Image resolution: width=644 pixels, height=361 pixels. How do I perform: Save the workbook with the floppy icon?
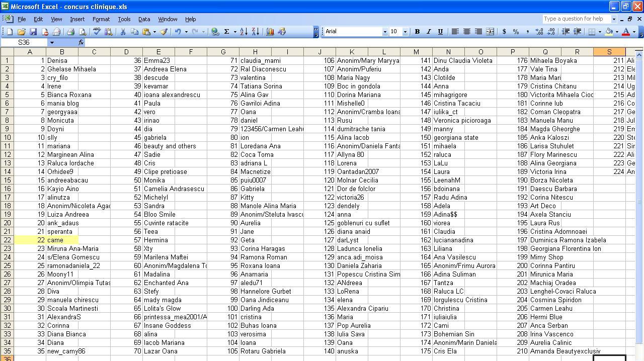coord(33,32)
